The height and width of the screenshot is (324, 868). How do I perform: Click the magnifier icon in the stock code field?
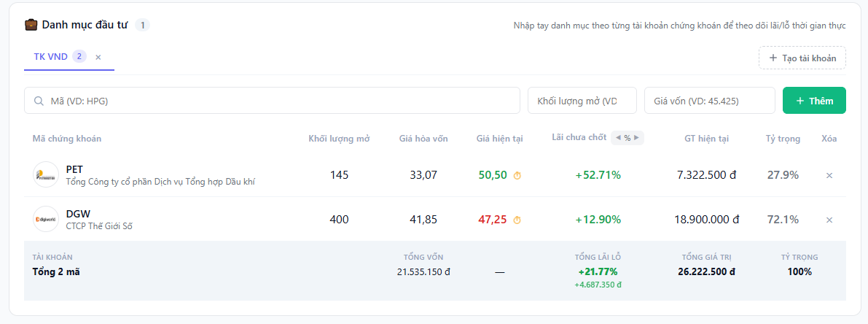39,101
